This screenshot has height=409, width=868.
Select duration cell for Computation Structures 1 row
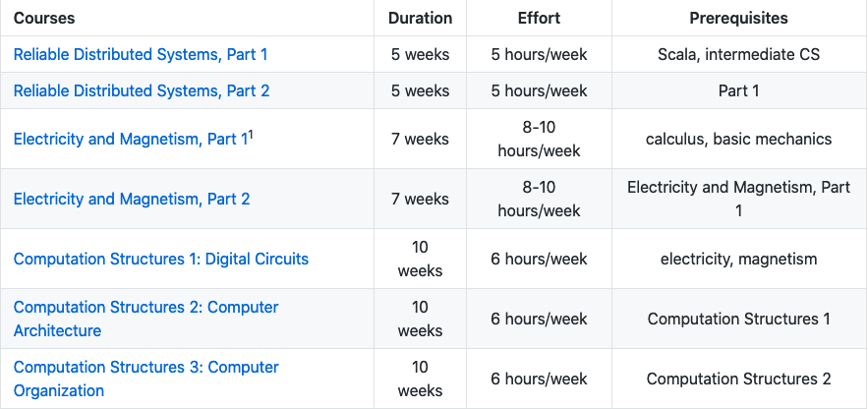[x=421, y=260]
